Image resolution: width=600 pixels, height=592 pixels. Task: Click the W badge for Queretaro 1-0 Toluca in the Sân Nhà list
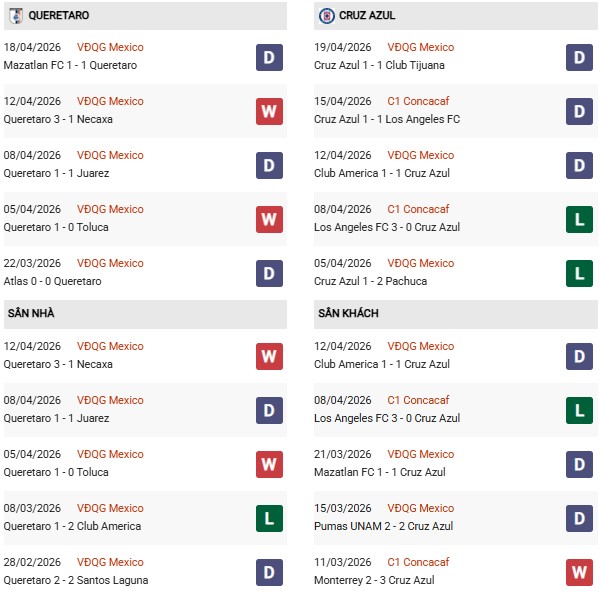[269, 464]
